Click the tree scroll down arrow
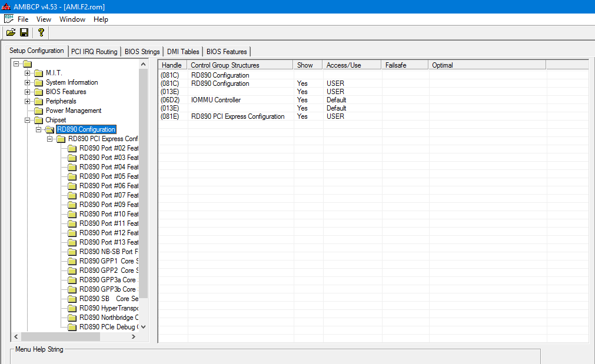The height and width of the screenshot is (364, 595). (143, 327)
